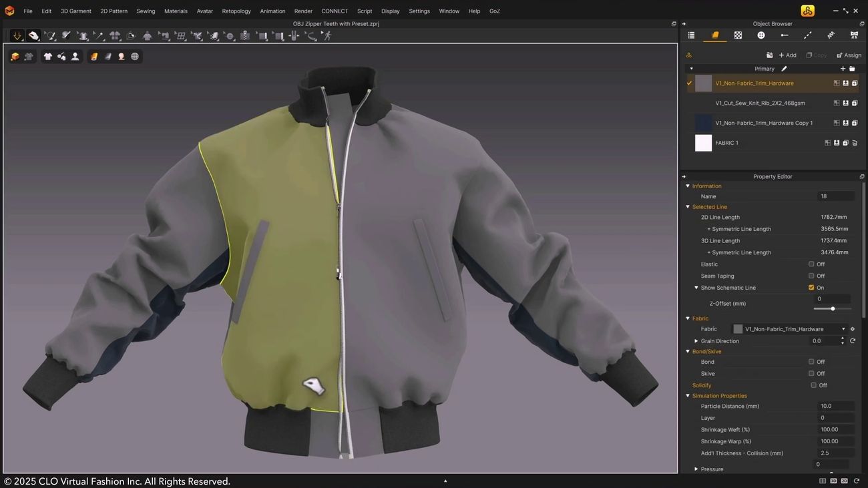Collapse the Fabric section in Property Editor
This screenshot has width=868, height=488.
coord(688,318)
